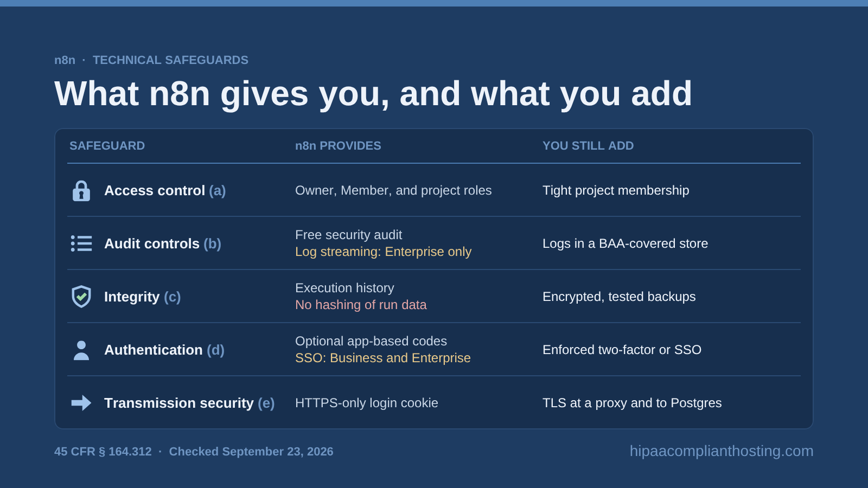Click 'Tight project membership' cell

tap(616, 190)
